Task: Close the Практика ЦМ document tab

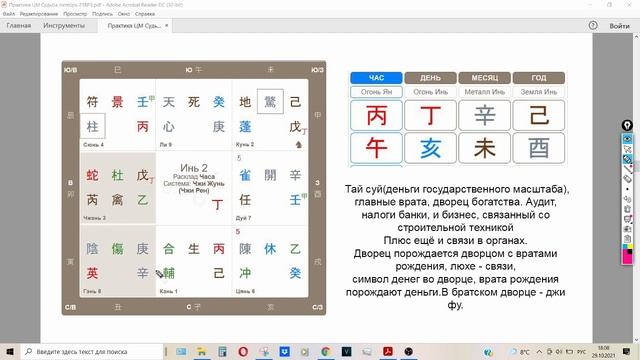Action: point(167,25)
